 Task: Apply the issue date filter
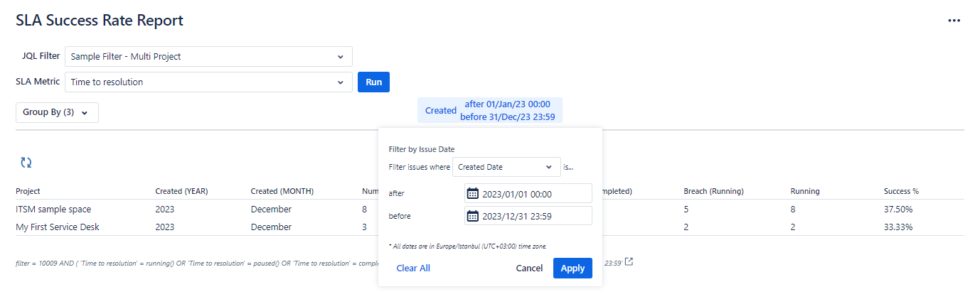click(572, 268)
